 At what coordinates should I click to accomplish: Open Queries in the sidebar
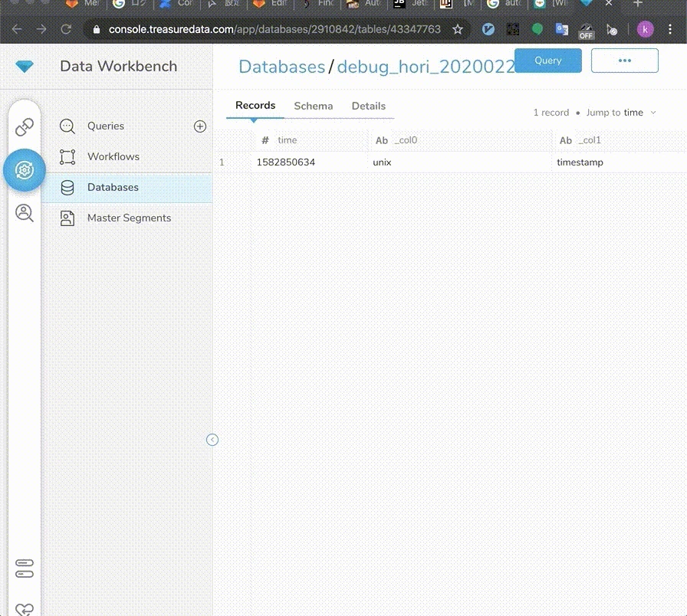pos(106,126)
